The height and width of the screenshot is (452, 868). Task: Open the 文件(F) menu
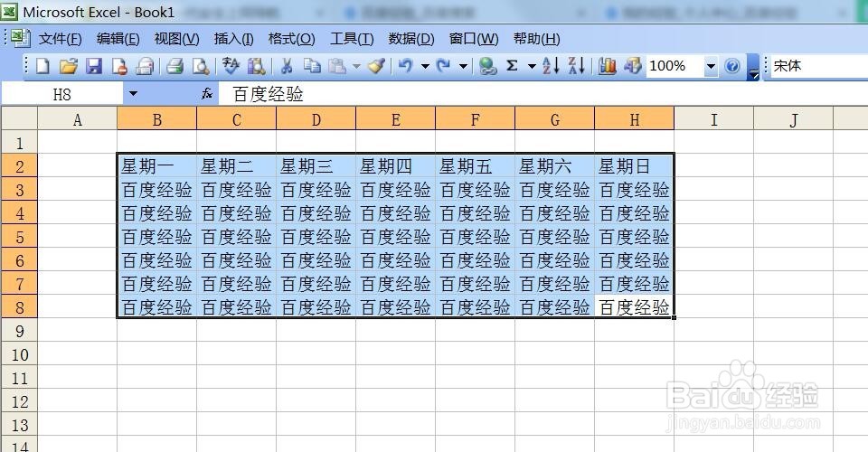click(x=60, y=39)
